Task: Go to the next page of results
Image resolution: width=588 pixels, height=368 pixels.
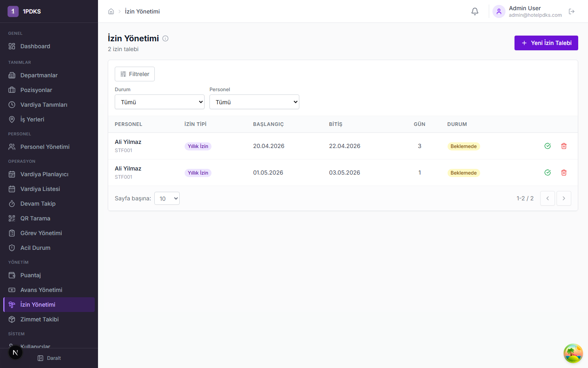Action: (x=563, y=198)
